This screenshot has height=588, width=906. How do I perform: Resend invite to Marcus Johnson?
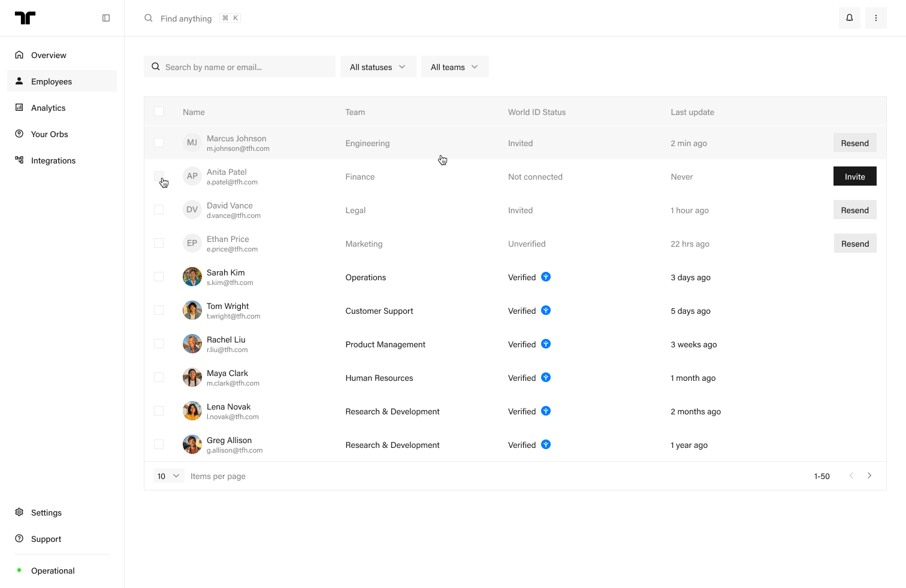(x=855, y=143)
